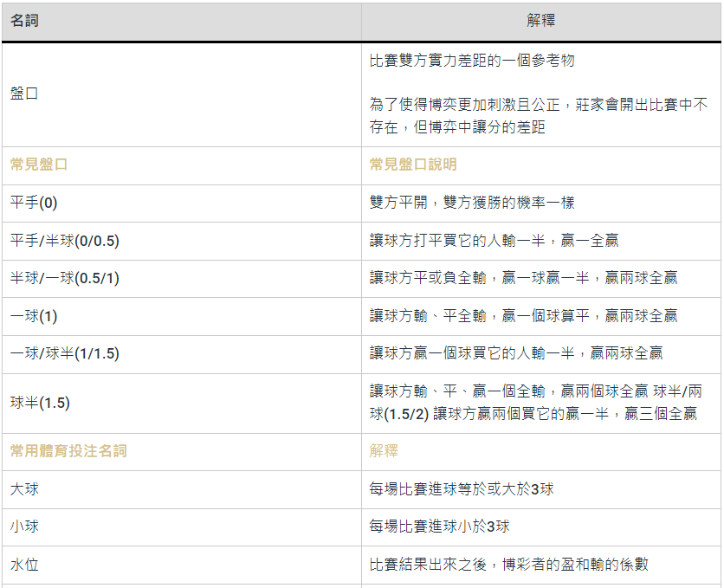
Task: Select the 平手(0) term
Action: tap(34, 203)
